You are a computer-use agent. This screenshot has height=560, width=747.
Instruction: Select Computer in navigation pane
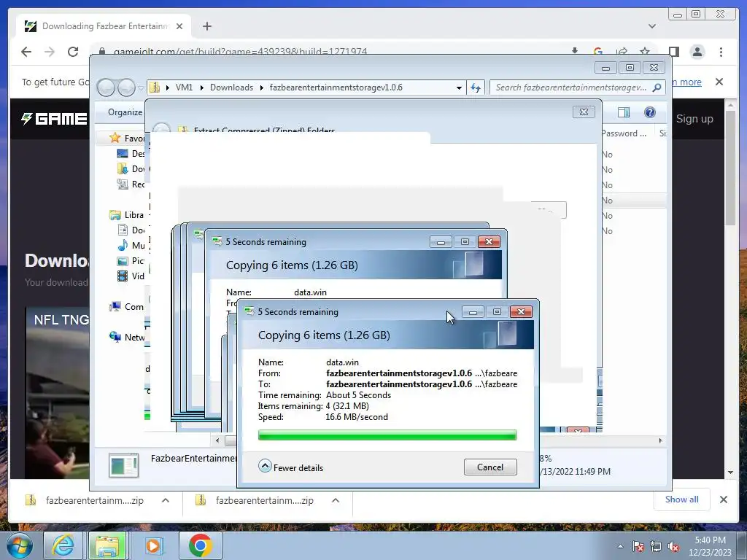click(x=127, y=307)
